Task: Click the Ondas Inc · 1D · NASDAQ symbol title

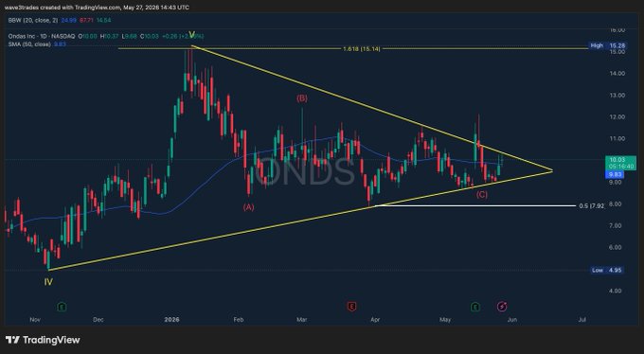Action: click(42, 36)
